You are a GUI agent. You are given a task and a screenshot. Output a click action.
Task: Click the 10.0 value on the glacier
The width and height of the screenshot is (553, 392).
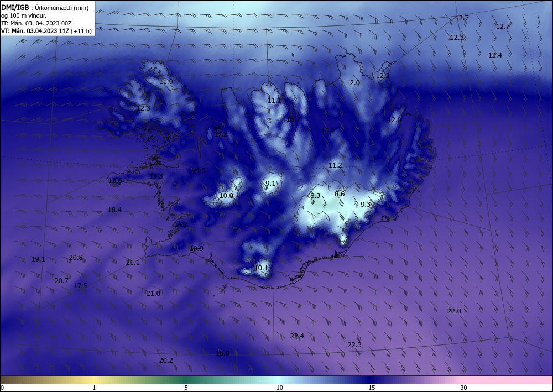pos(226,195)
